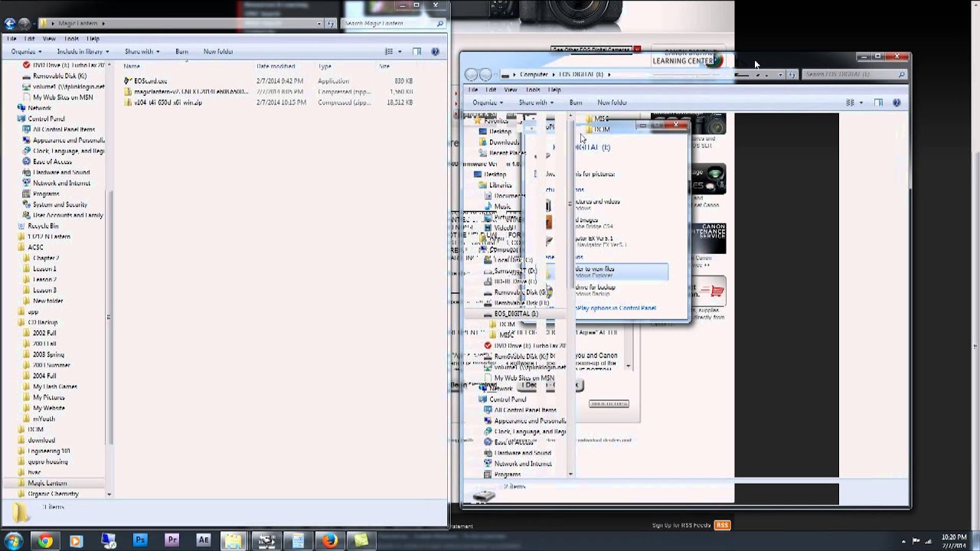980x551 pixels.
Task: Click Burn in EOS DIGITAL toolbar
Action: pyautogui.click(x=576, y=103)
